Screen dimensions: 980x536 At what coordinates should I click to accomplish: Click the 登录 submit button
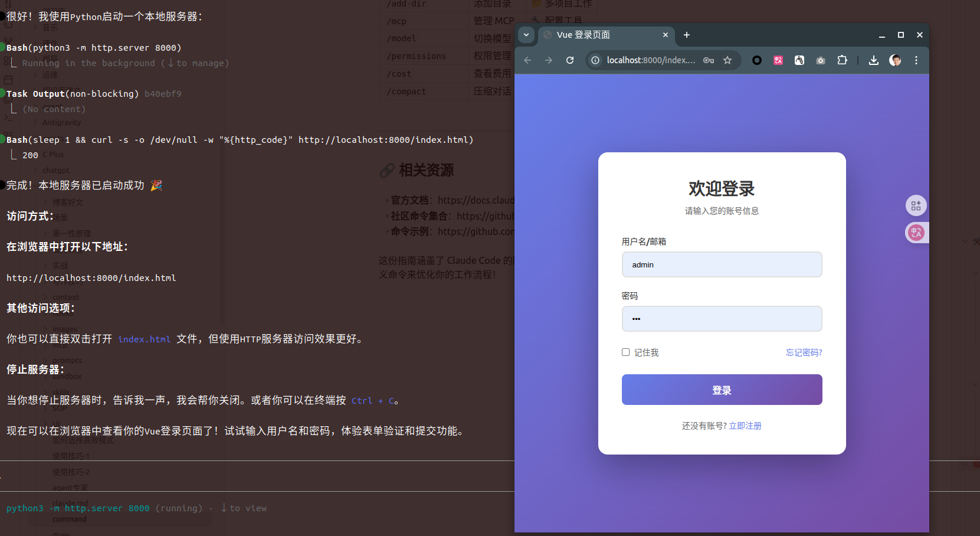click(721, 390)
